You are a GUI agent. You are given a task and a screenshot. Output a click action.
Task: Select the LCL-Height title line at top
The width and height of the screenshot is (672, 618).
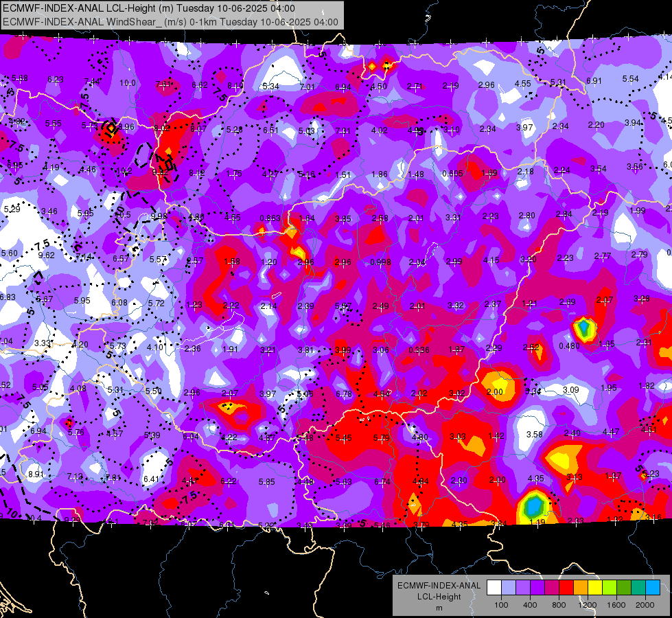149,8
